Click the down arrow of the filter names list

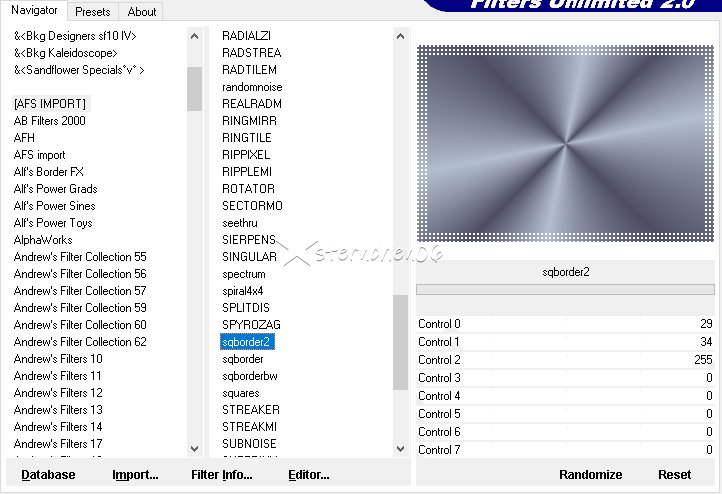[x=401, y=449]
